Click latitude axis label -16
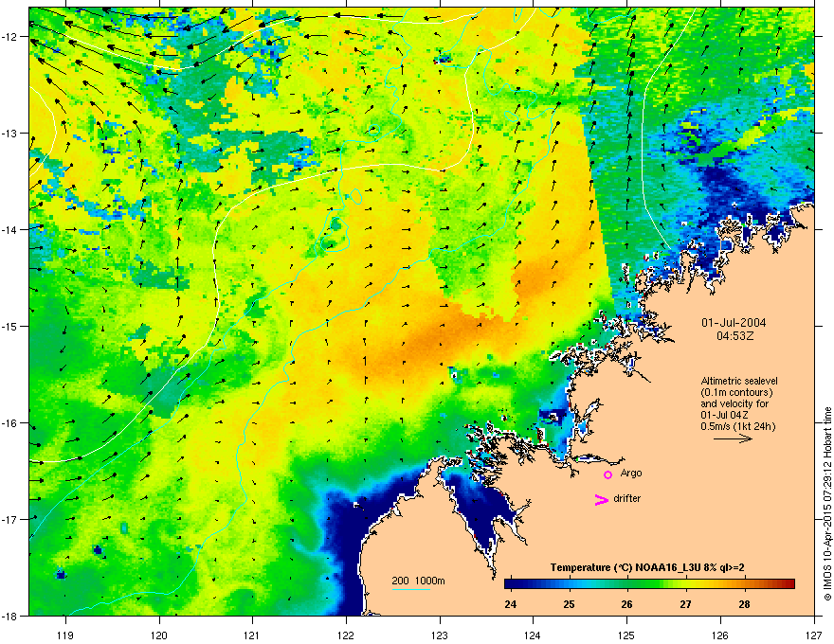The image size is (834, 644). coord(9,423)
